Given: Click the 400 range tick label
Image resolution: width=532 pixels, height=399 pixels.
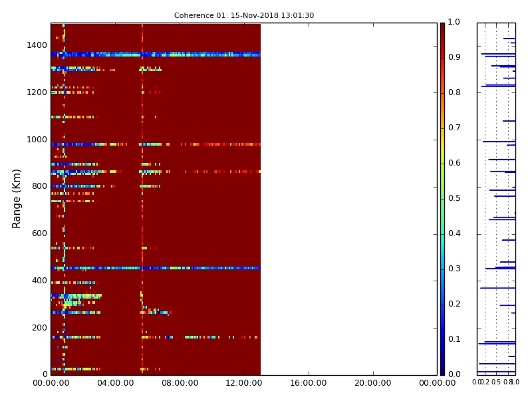Looking at the screenshot, I should tap(39, 281).
